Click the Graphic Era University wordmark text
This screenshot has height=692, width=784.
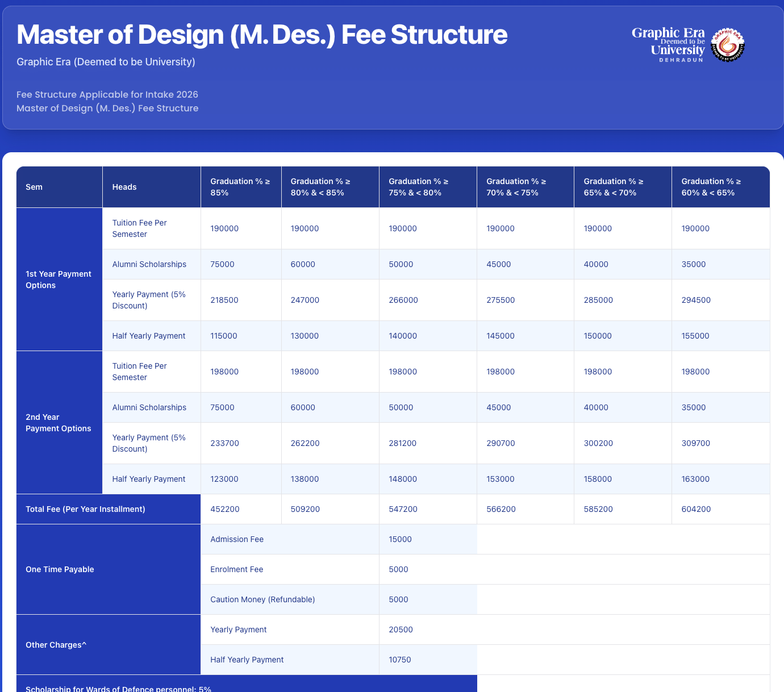(668, 44)
